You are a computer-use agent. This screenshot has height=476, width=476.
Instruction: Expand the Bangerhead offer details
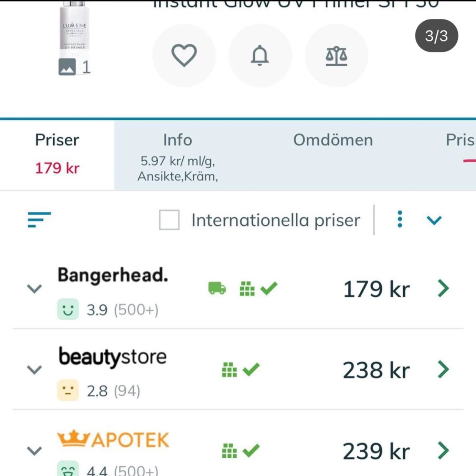coord(34,289)
